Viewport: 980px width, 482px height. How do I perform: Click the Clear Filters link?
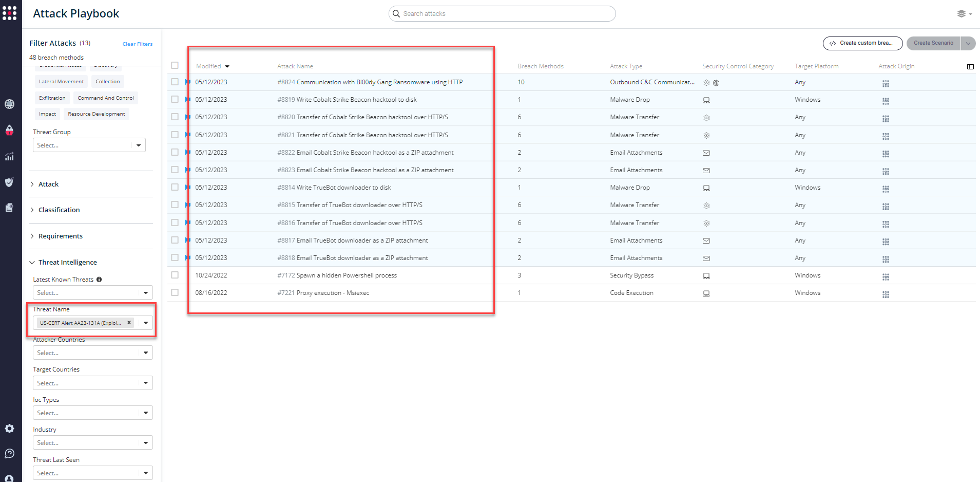(137, 44)
